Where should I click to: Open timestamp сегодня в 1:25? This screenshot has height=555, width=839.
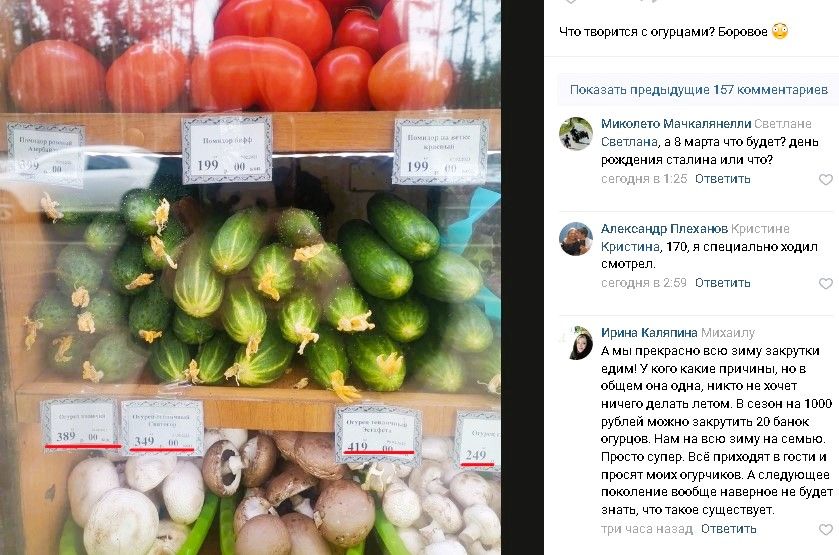pyautogui.click(x=644, y=179)
